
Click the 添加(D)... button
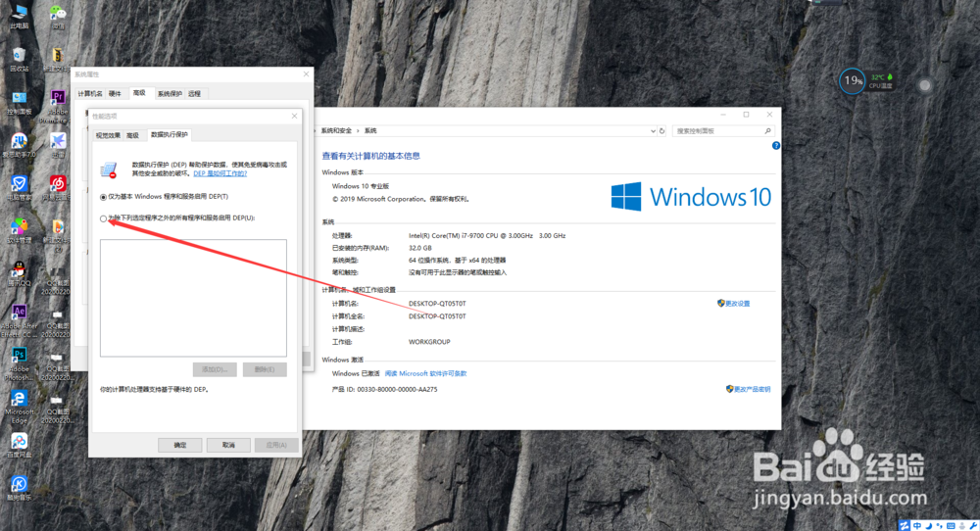point(215,369)
